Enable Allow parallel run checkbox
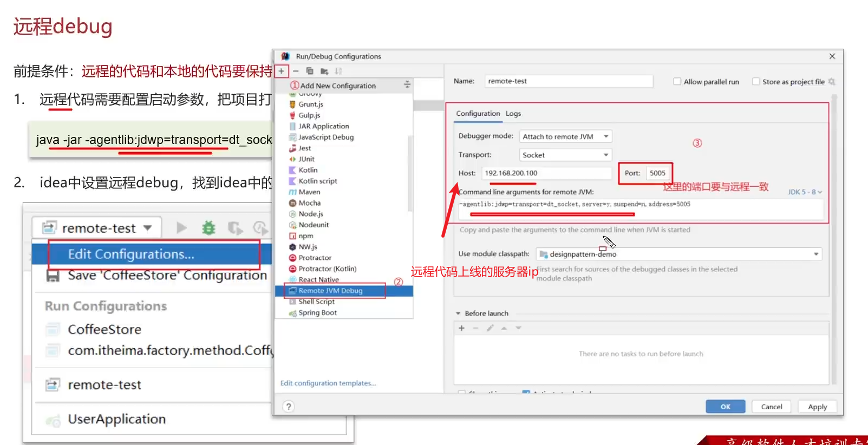The width and height of the screenshot is (868, 445). 677,82
